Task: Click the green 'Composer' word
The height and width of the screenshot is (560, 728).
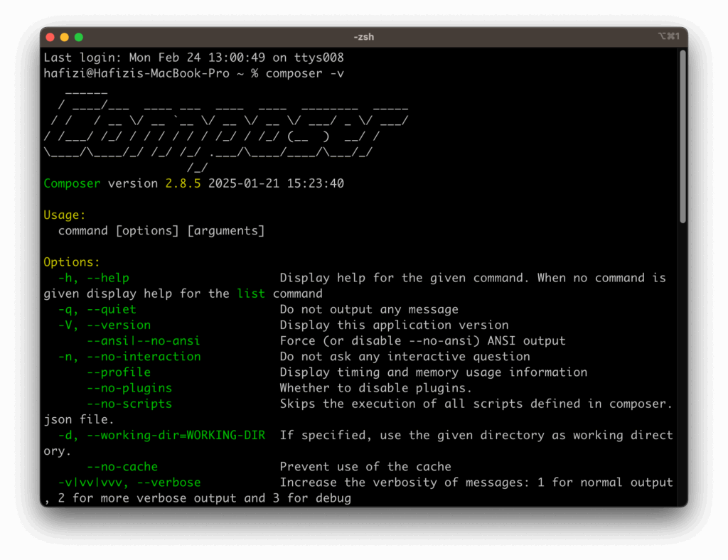Action: click(72, 183)
